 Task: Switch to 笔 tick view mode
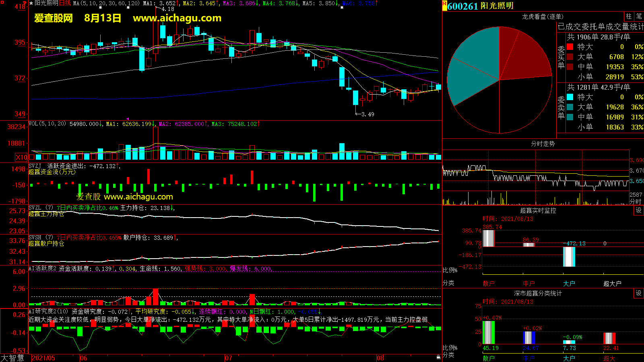pos(639,16)
